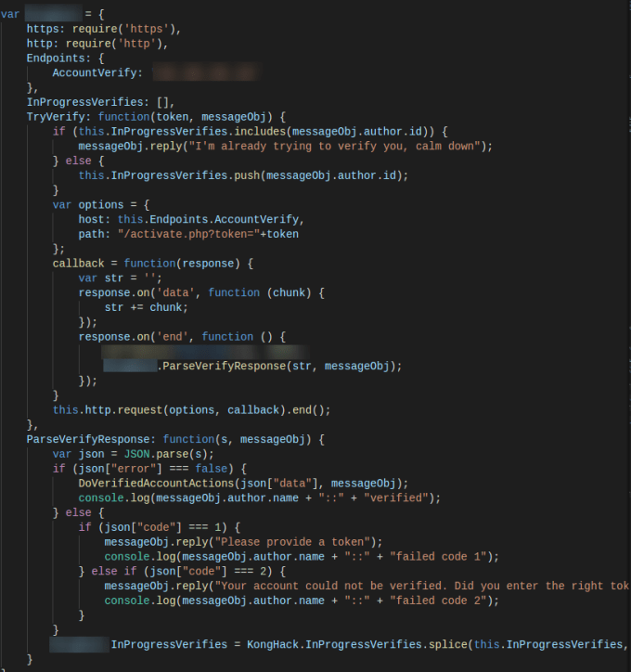
Task: Click the line "https: require('https'),"
Action: [104, 29]
